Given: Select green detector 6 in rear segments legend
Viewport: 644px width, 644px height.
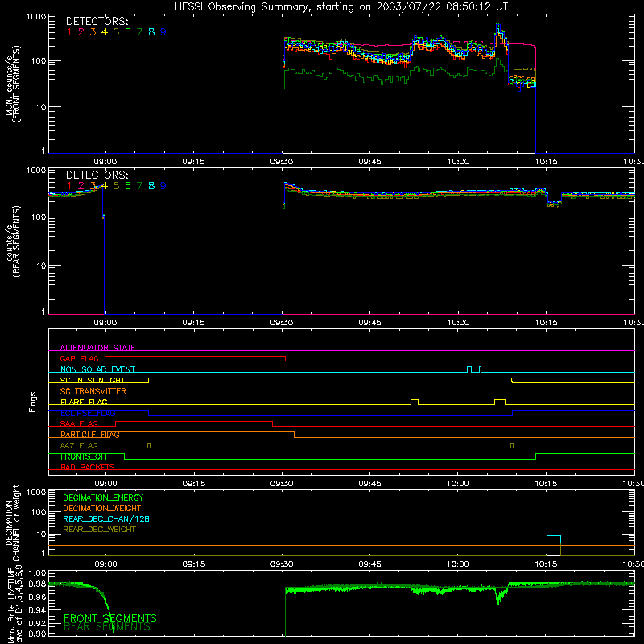Looking at the screenshot, I should tap(128, 186).
